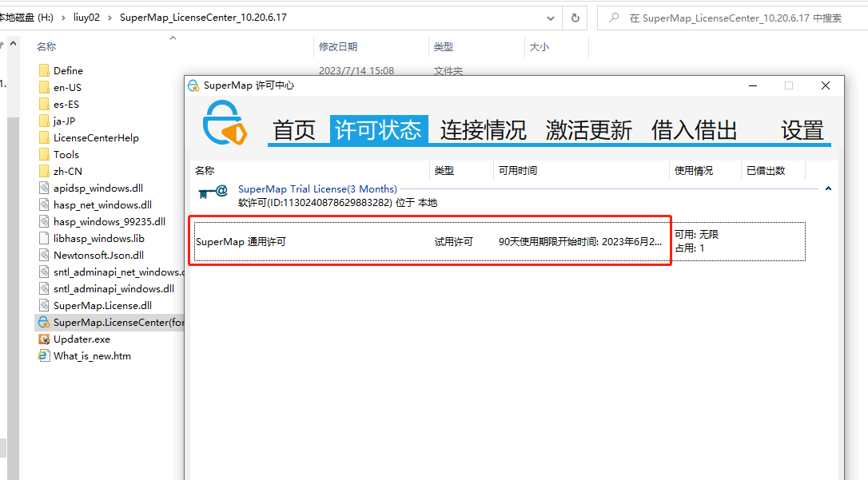This screenshot has height=480, width=868.
Task: Click the Newtonsoft.Json.dll file icon
Action: point(44,255)
